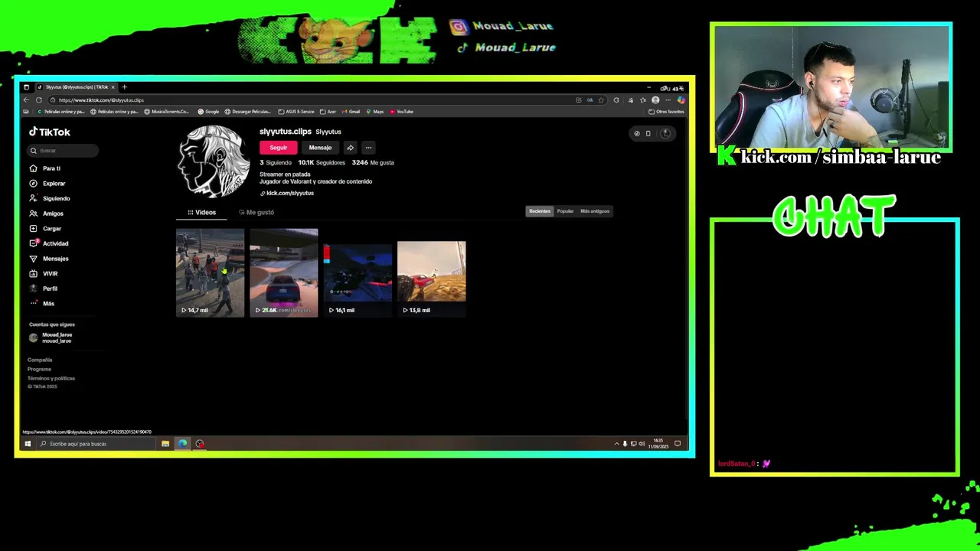Screen dimensions: 980x551
Task: View the 3 Siguiendo list
Action: point(276,162)
